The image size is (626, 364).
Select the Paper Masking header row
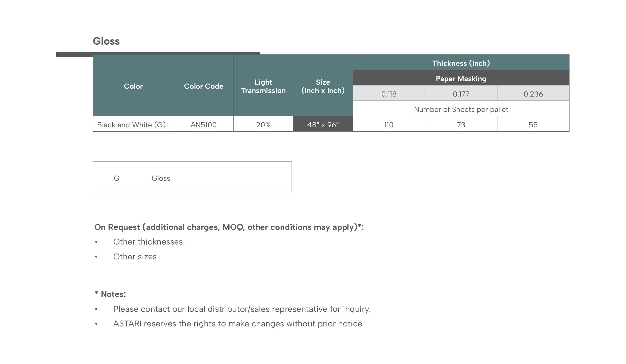click(461, 78)
